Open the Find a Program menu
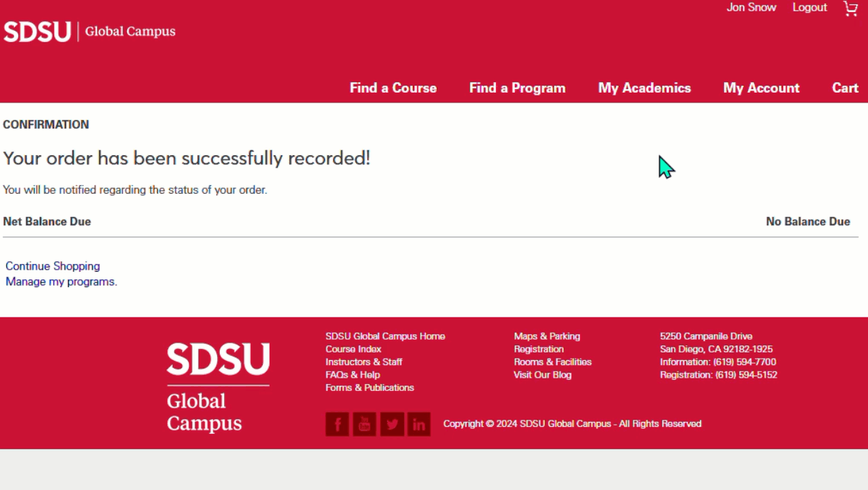The height and width of the screenshot is (490, 868). coord(518,88)
